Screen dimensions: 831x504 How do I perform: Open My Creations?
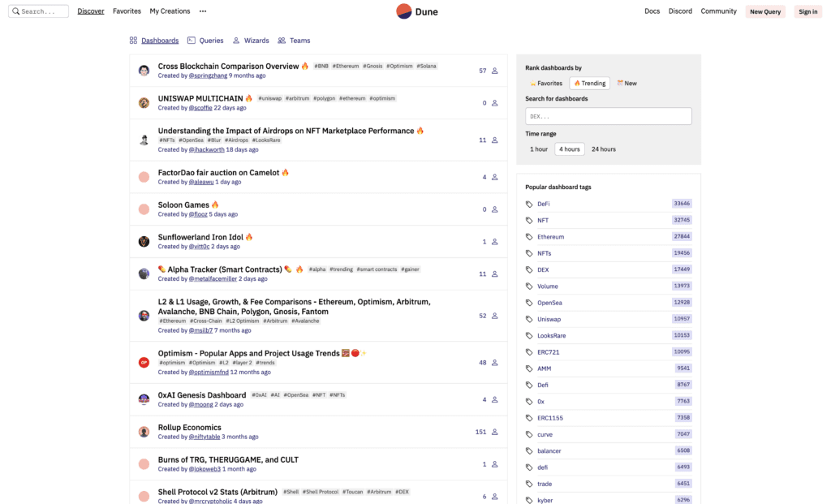pyautogui.click(x=170, y=11)
